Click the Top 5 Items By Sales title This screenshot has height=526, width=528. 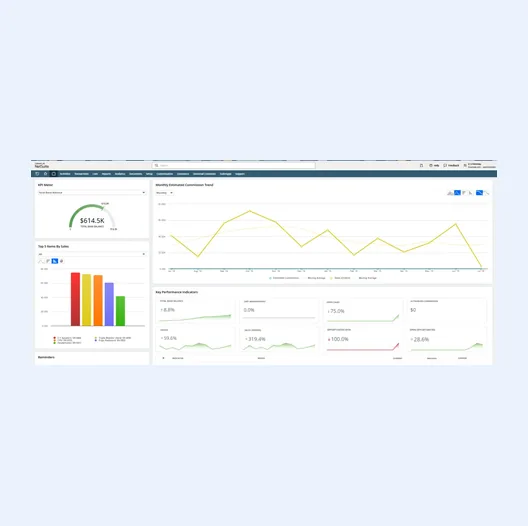(x=53, y=246)
